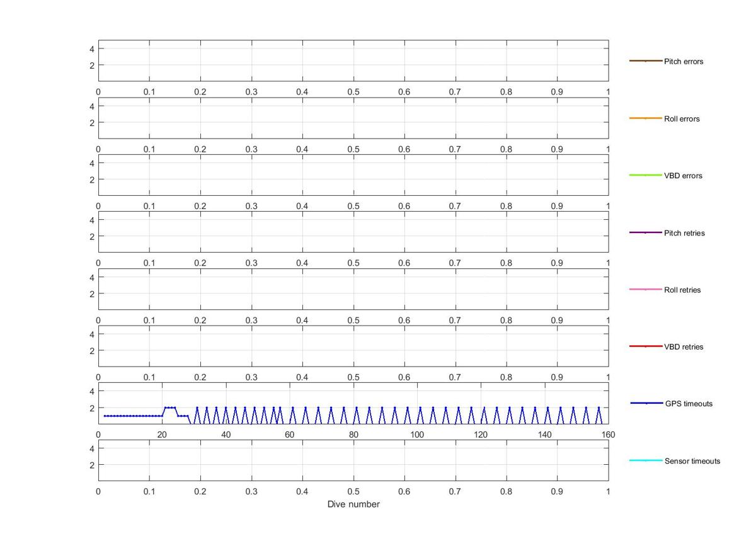Click the 2 y-tick of VBD retries plot
This screenshot has height=541, width=756.
click(92, 350)
